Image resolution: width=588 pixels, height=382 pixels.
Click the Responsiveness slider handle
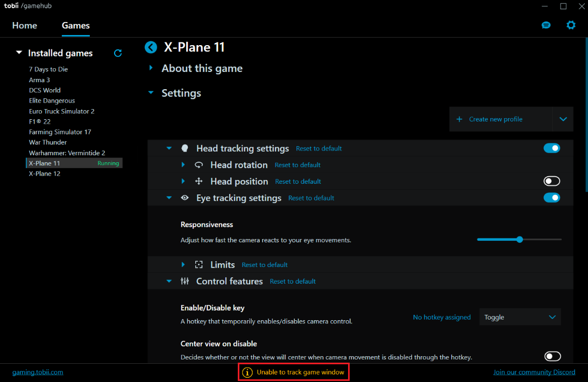click(519, 240)
